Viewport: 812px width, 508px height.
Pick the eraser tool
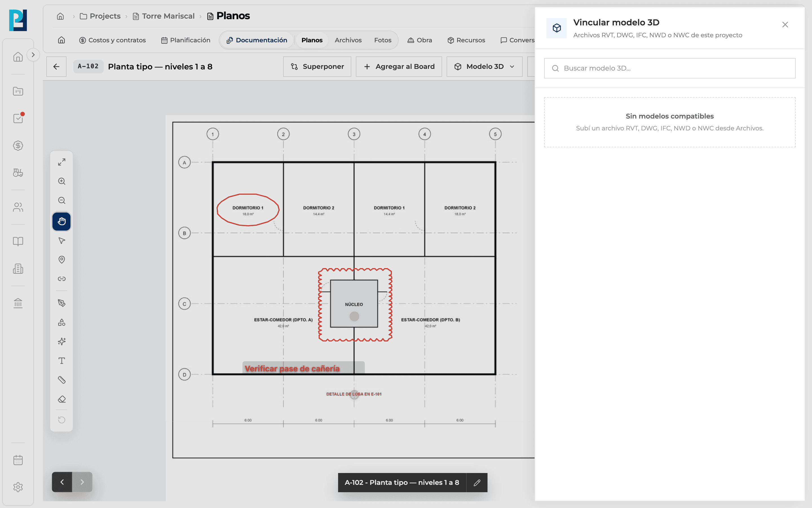[x=61, y=399]
